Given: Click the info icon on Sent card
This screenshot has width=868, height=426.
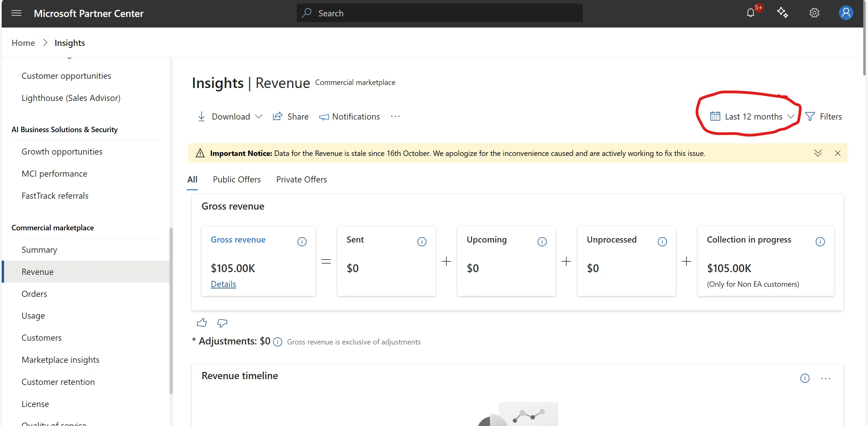Looking at the screenshot, I should [x=422, y=242].
